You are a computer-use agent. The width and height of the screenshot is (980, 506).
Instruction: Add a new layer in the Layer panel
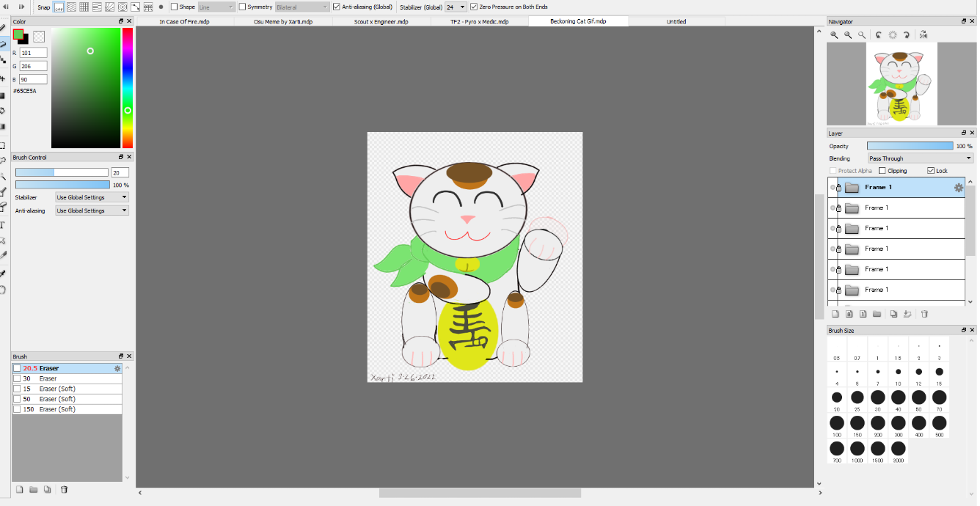point(835,314)
